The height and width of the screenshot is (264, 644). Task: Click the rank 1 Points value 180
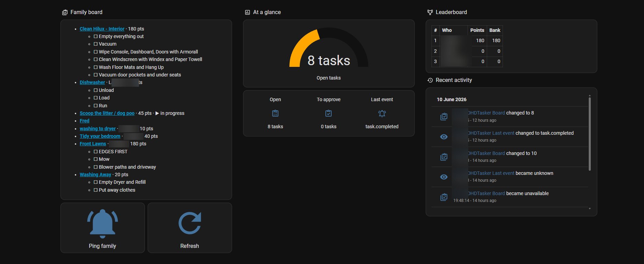point(480,40)
